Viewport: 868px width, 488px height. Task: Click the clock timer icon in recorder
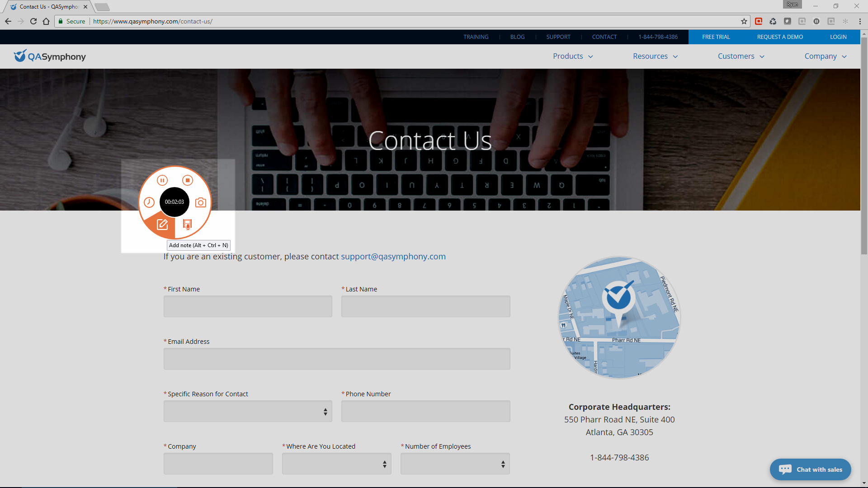149,202
